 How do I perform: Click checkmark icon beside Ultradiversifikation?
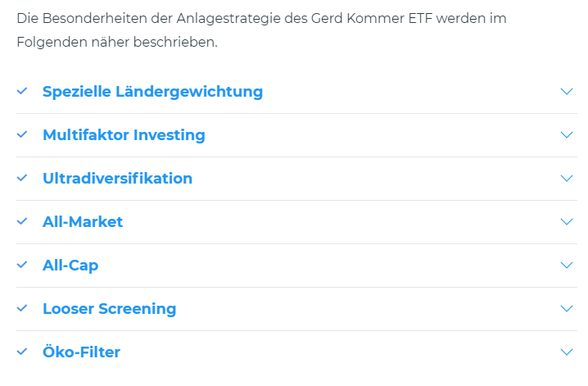22,178
